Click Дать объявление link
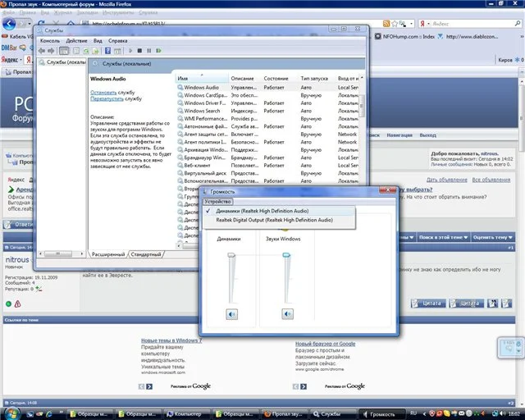This screenshot has width=525, height=420. pos(446,180)
